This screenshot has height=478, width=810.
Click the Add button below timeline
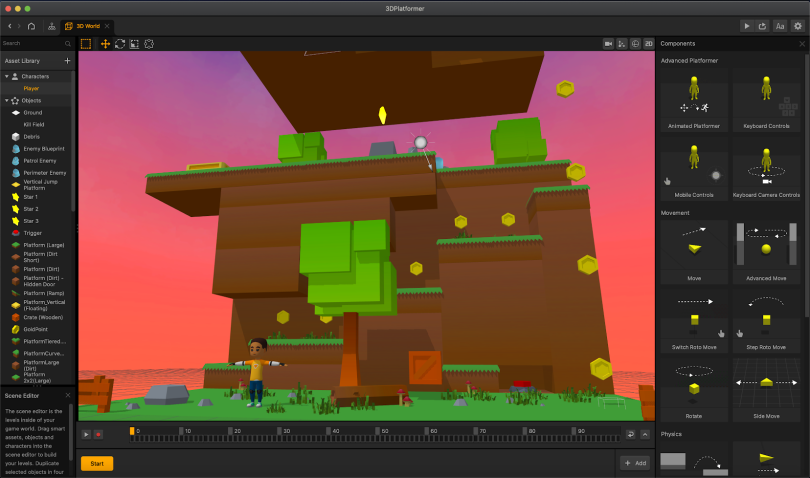click(635, 463)
